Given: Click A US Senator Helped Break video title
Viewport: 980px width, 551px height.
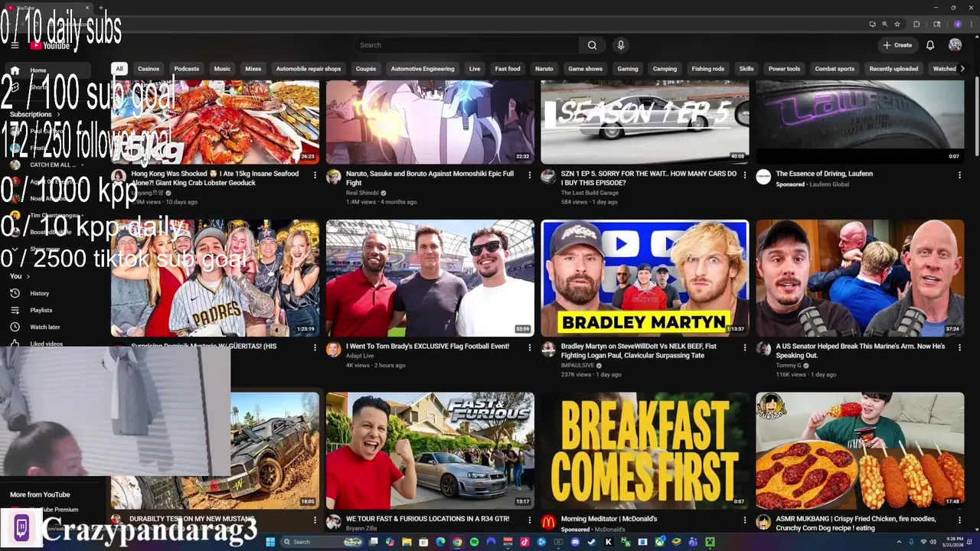Looking at the screenshot, I should click(x=860, y=350).
